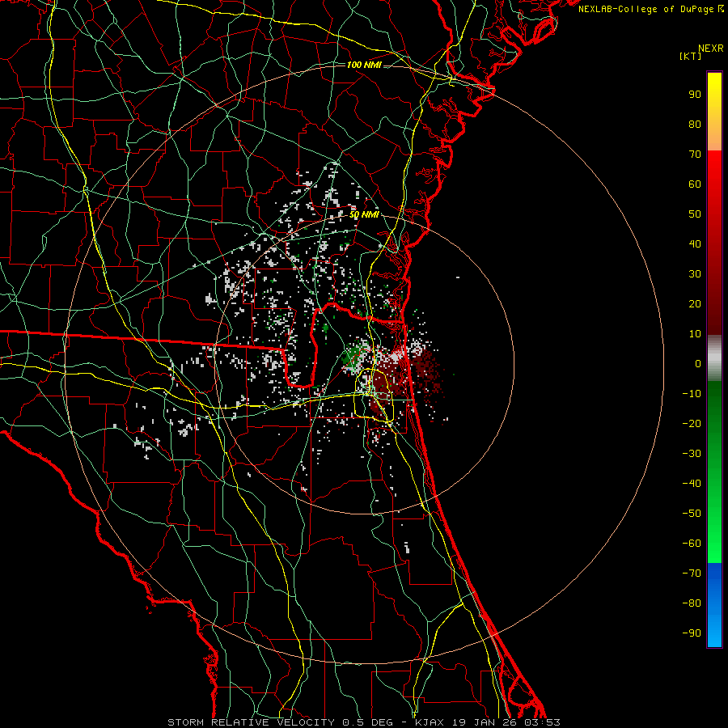The height and width of the screenshot is (728, 728).
Task: Click the NEXR label above the color scale
Action: coord(711,49)
